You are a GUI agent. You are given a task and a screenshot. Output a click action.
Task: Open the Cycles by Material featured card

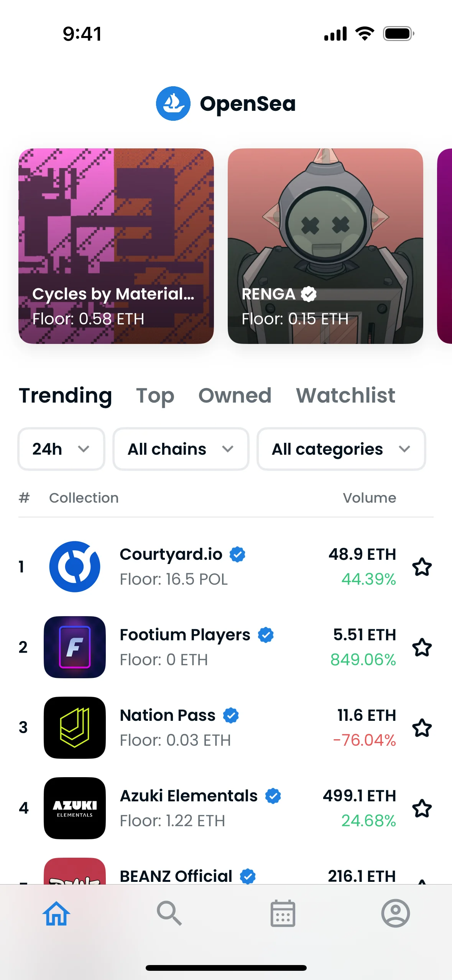(116, 246)
